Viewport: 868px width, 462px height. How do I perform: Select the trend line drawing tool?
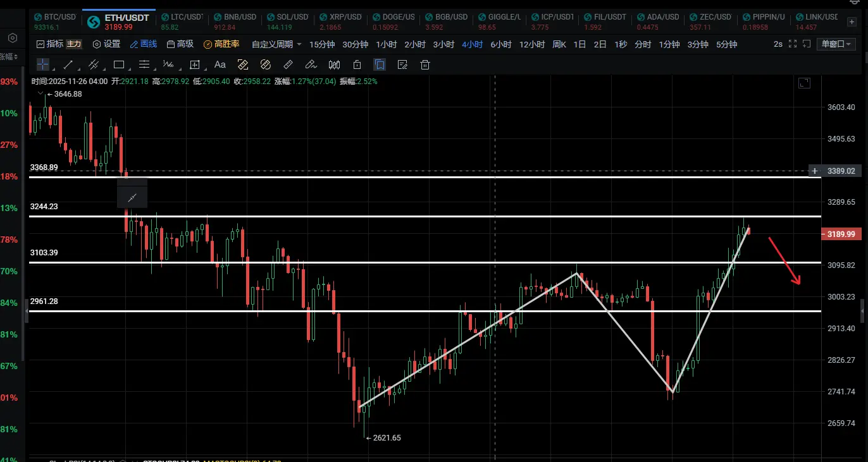[68, 64]
